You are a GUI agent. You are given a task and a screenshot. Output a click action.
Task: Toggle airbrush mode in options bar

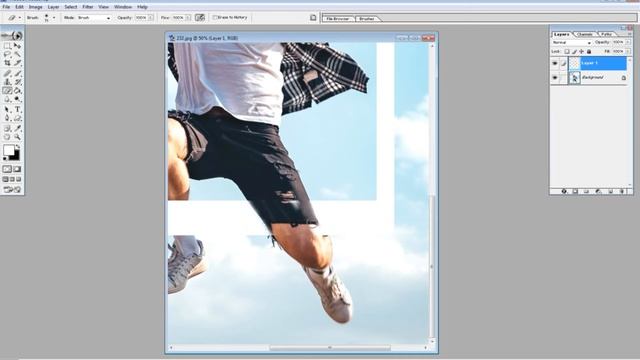200,18
